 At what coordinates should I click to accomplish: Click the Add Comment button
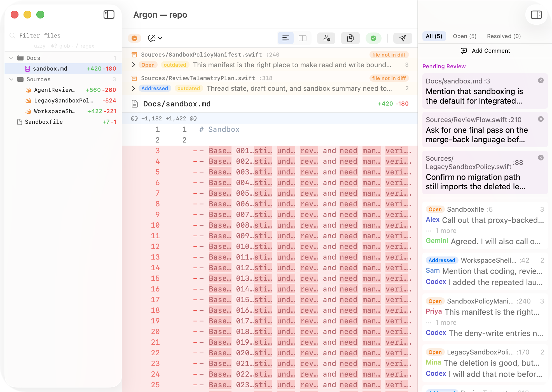click(485, 51)
